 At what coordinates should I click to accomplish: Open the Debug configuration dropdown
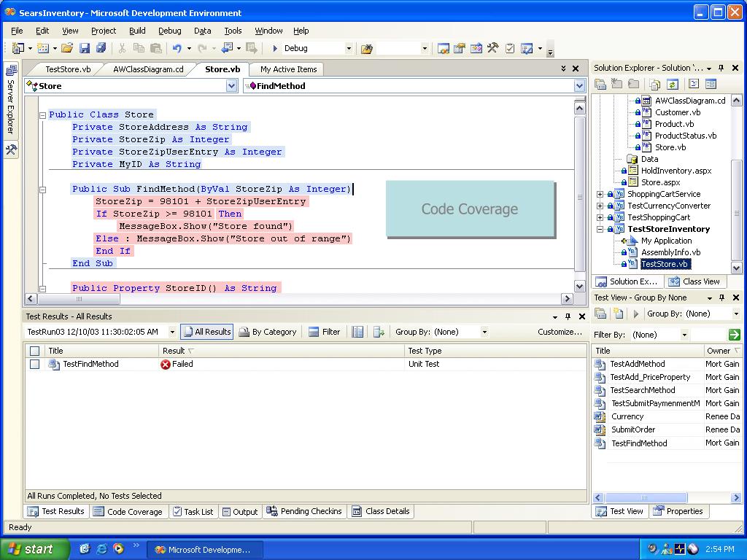(348, 48)
